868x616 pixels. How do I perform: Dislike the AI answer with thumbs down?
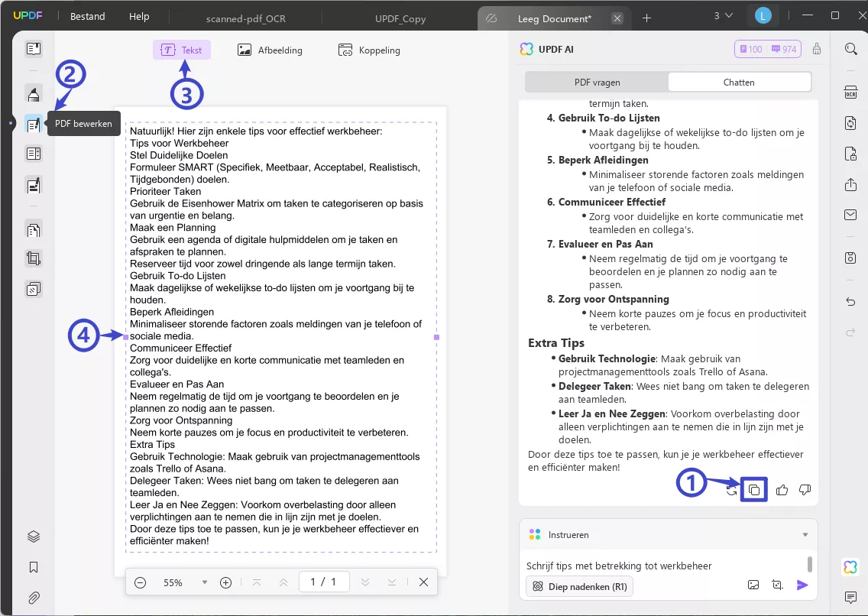click(x=805, y=490)
